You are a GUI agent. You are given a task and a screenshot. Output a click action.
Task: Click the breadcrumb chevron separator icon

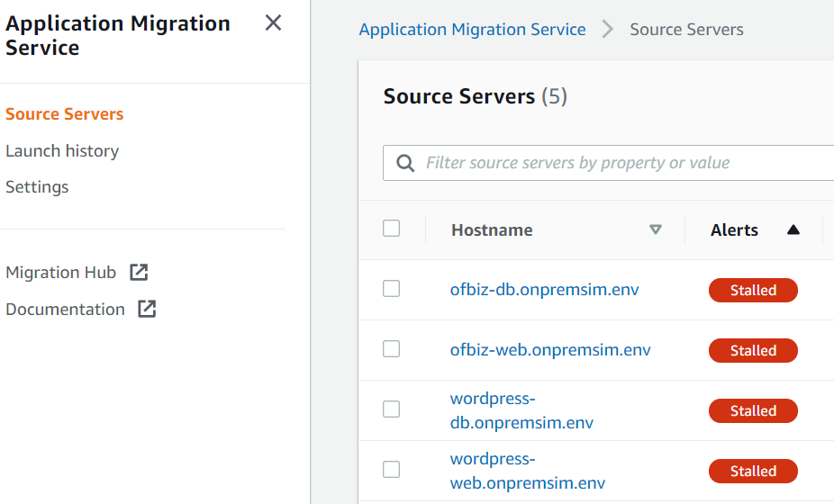point(607,29)
